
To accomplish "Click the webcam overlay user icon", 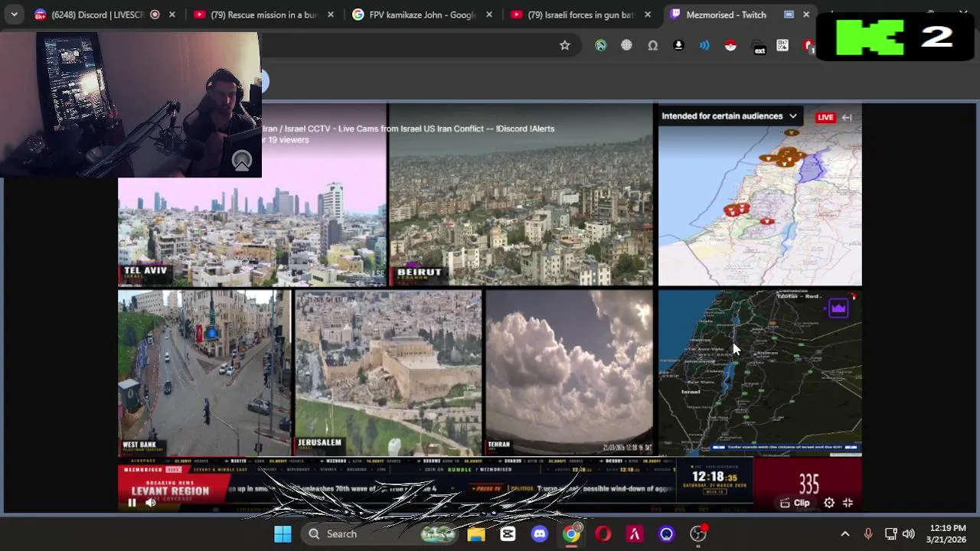I will [242, 161].
